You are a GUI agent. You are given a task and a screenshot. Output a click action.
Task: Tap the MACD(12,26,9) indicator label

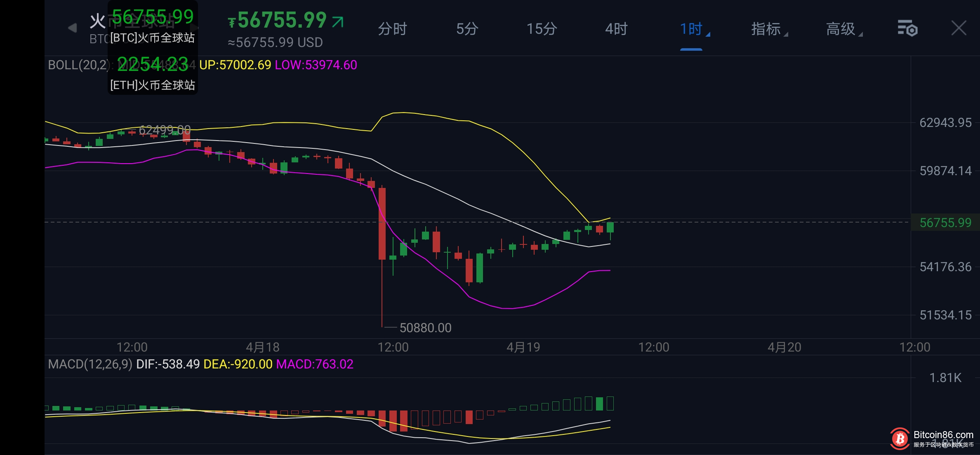[90, 364]
